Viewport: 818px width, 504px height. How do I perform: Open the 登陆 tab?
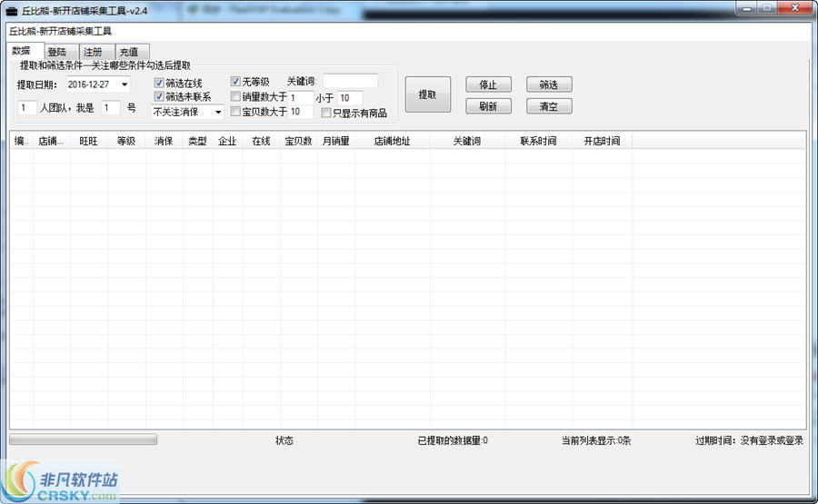pos(62,52)
